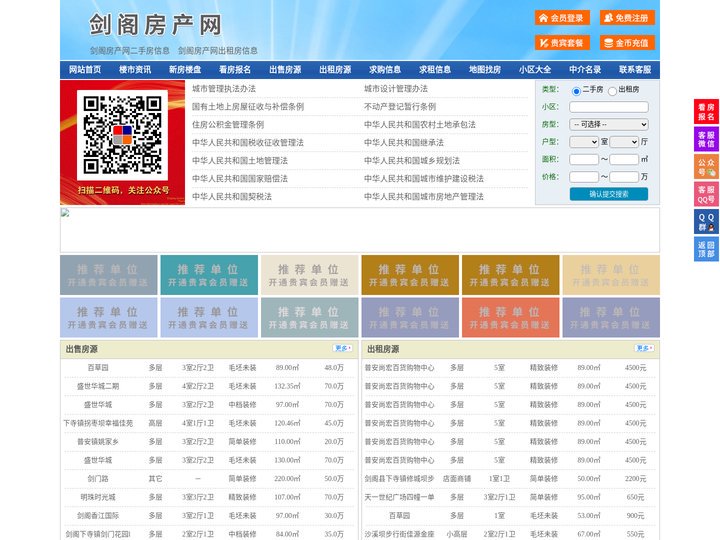720x540 pixels.
Task: Click the beige 推荐单位 banner
Action: (x=309, y=275)
